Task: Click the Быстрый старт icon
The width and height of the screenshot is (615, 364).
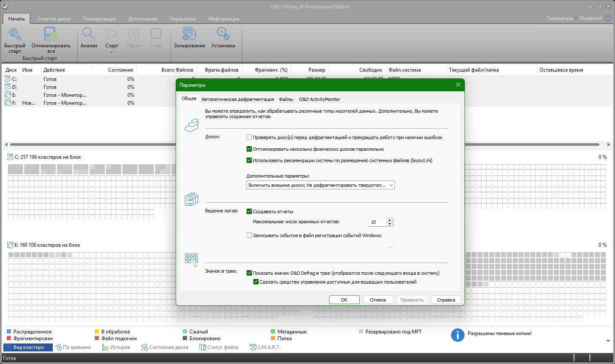Action: click(x=15, y=34)
